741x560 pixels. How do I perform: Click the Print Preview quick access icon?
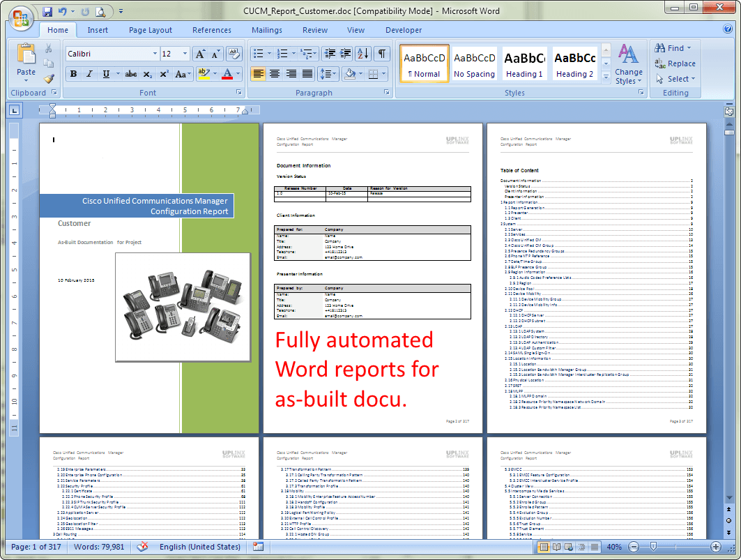coord(100,11)
